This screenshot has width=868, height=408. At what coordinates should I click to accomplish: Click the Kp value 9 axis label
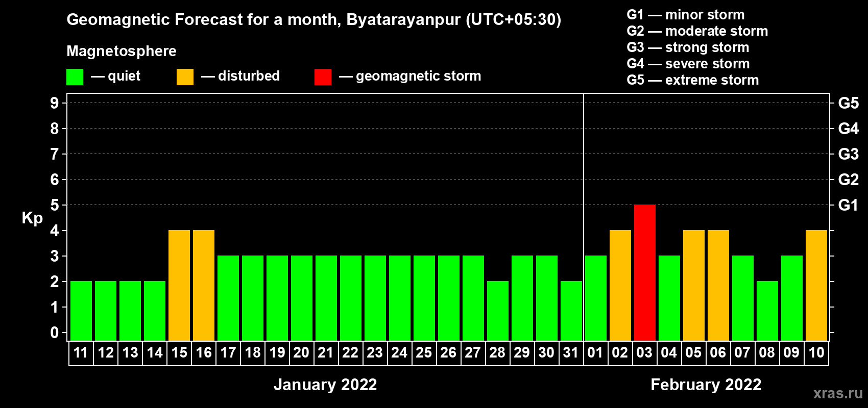55,103
